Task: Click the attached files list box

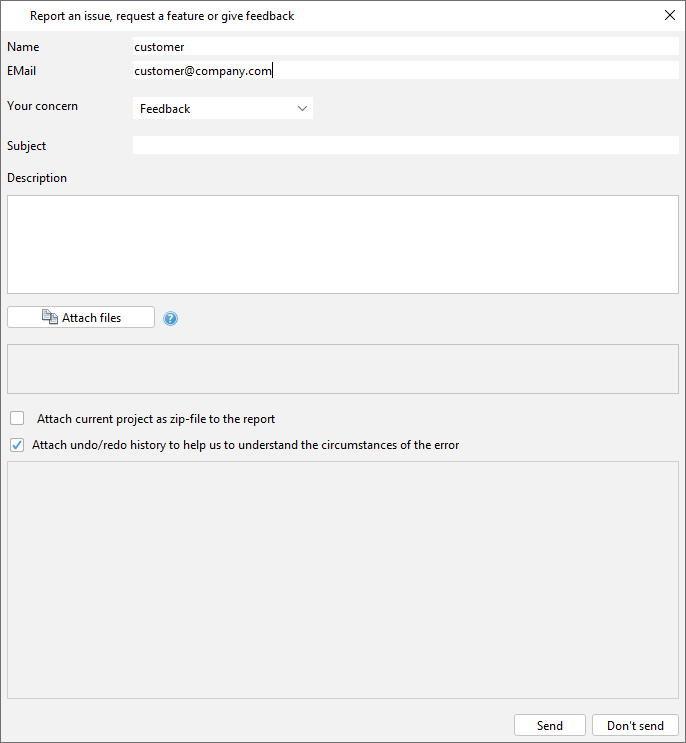Action: [x=343, y=369]
